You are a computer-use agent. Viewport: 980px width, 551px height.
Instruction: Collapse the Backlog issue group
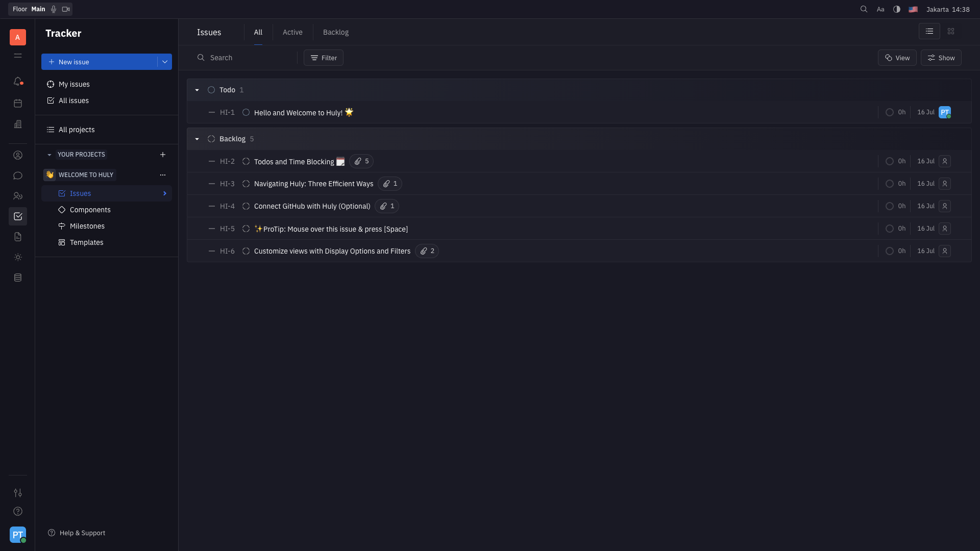pyautogui.click(x=197, y=138)
